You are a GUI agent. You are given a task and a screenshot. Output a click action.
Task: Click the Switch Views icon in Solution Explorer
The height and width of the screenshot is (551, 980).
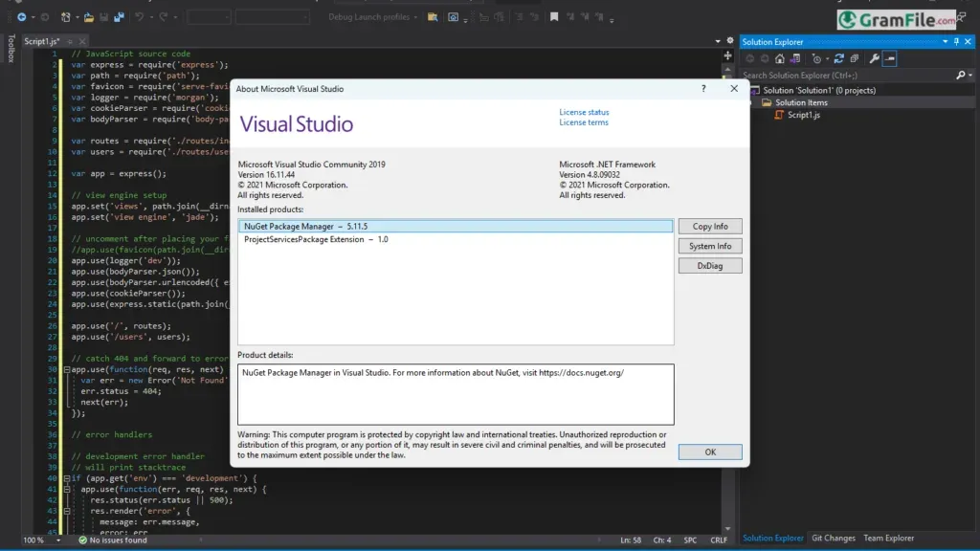coord(795,58)
